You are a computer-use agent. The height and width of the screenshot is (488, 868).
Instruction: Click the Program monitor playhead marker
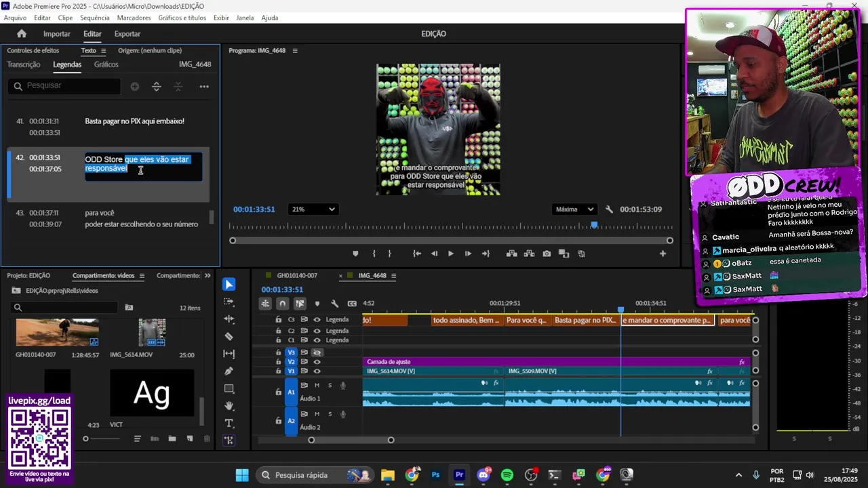[595, 225]
